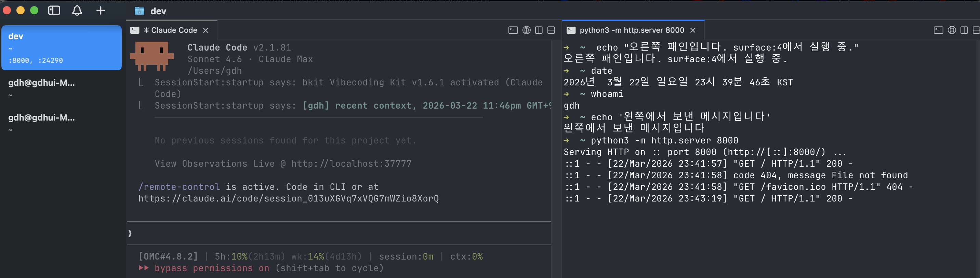The image size is (980, 278).
Task: Minimize window with yellow traffic light
Action: 21,11
